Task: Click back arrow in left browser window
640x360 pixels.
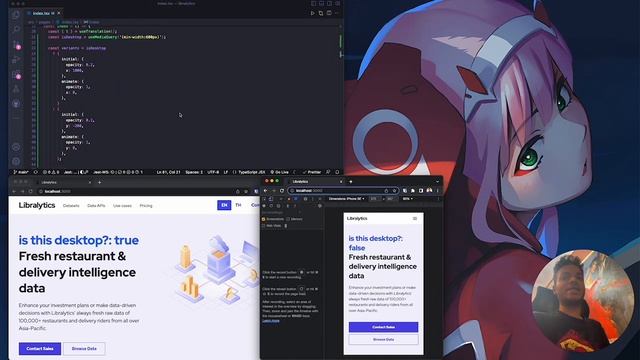Action: click(x=15, y=191)
